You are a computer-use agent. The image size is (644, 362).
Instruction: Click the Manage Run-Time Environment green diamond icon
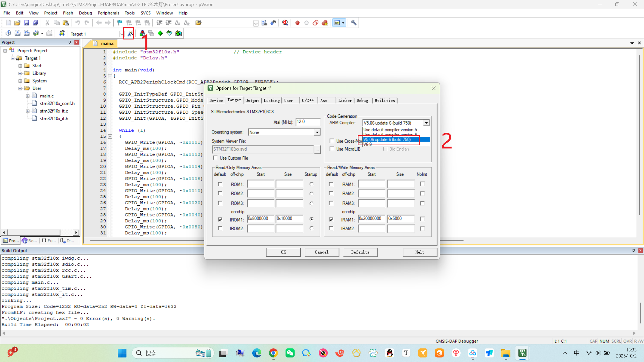coord(160,33)
